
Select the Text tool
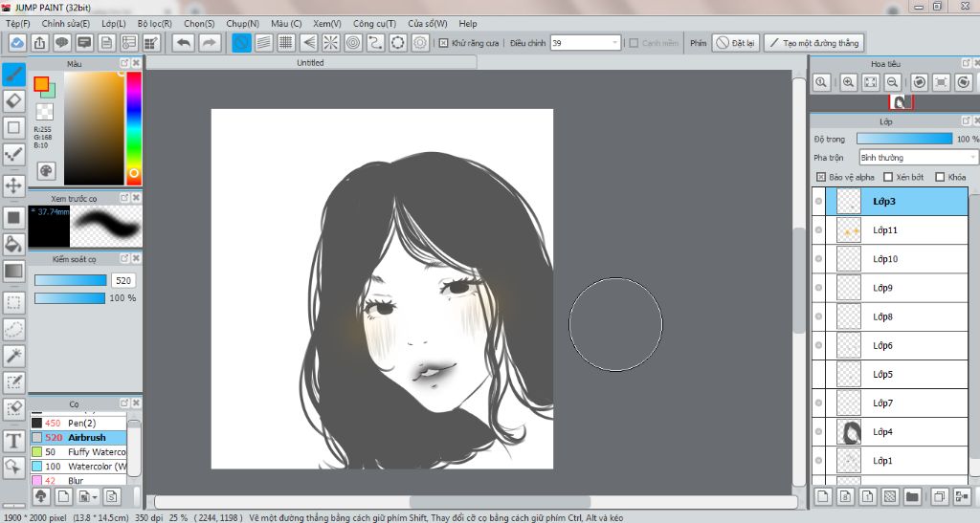[13, 441]
